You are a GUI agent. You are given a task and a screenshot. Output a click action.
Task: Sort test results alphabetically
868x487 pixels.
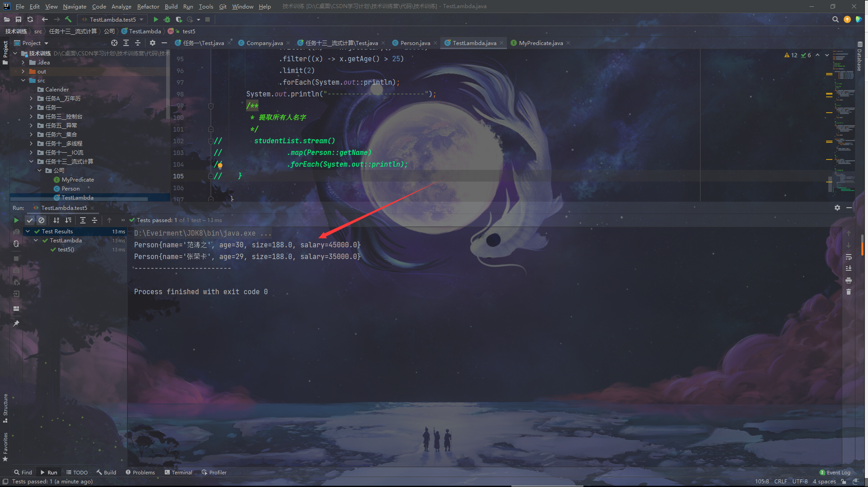tap(56, 220)
